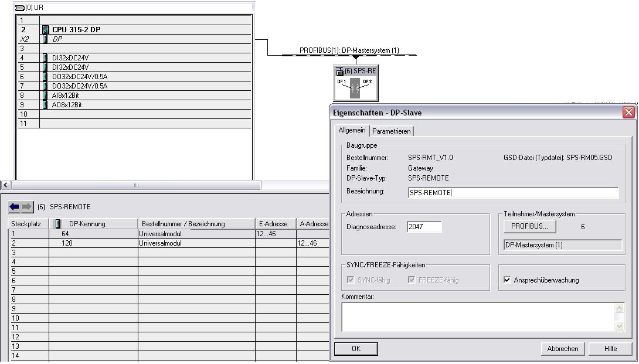The height and width of the screenshot is (364, 639).
Task: Click the gray forward navigation arrow
Action: 27,207
